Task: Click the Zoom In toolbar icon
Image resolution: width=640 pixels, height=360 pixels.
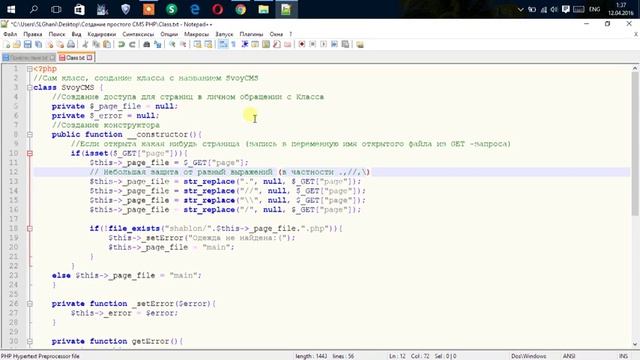Action: (x=172, y=44)
